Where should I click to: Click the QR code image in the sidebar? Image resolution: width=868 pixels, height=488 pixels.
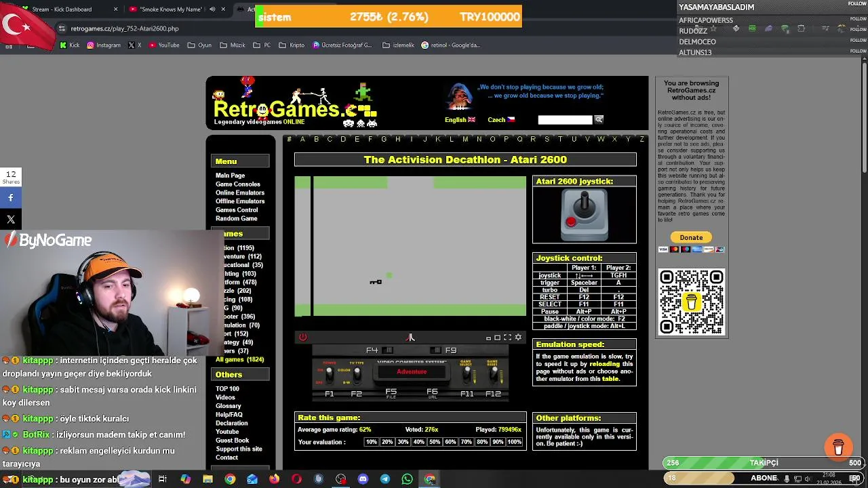pyautogui.click(x=691, y=302)
